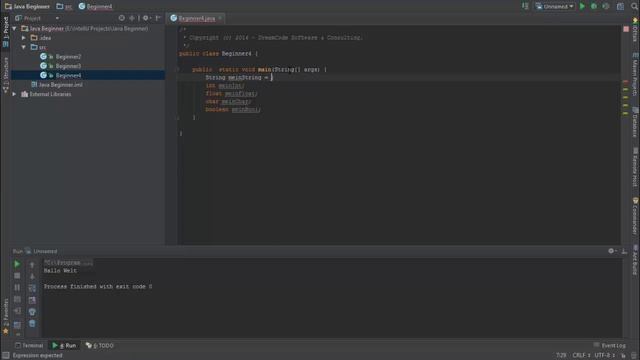Toggle soft-wrap icon in Run panel
The width and height of the screenshot is (640, 360).
pyautogui.click(x=32, y=288)
